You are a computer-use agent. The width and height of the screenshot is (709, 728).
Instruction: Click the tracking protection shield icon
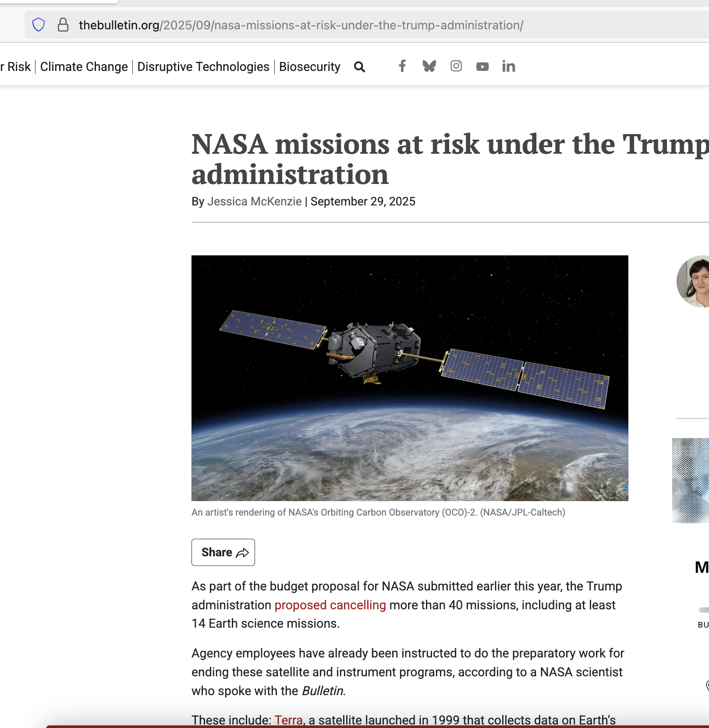[x=39, y=25]
